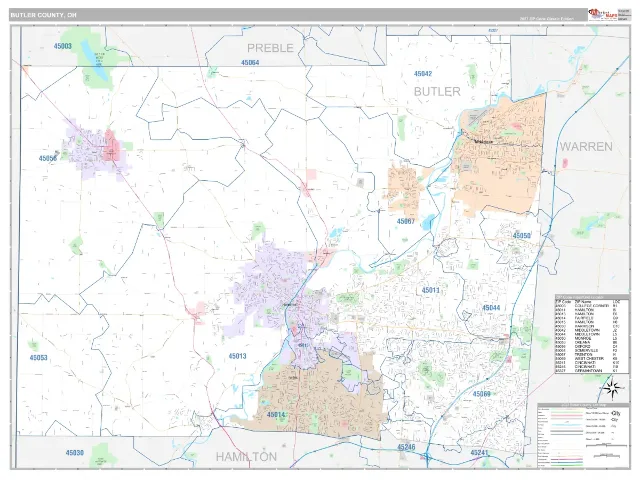This screenshot has width=640, height=480.
Task: Select ZIP code label 45064
Action: pos(250,62)
